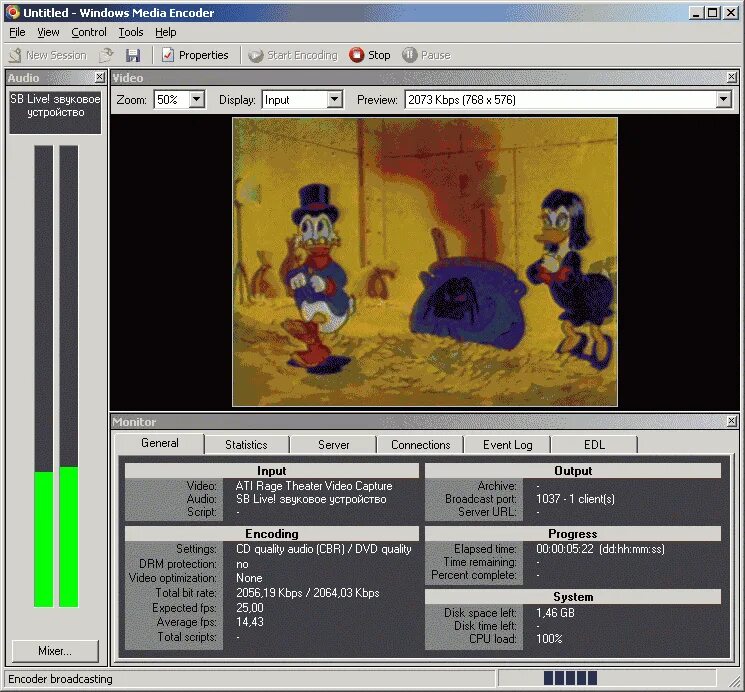Viewport: 745px width, 692px height.
Task: Open Properties from the toolbar
Action: click(195, 55)
